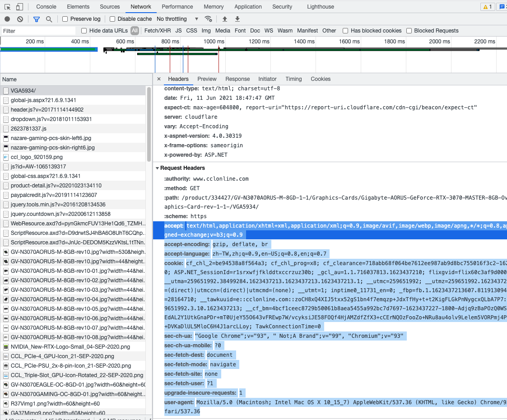Select the All filter button
This screenshot has height=420, width=507.
(x=135, y=31)
